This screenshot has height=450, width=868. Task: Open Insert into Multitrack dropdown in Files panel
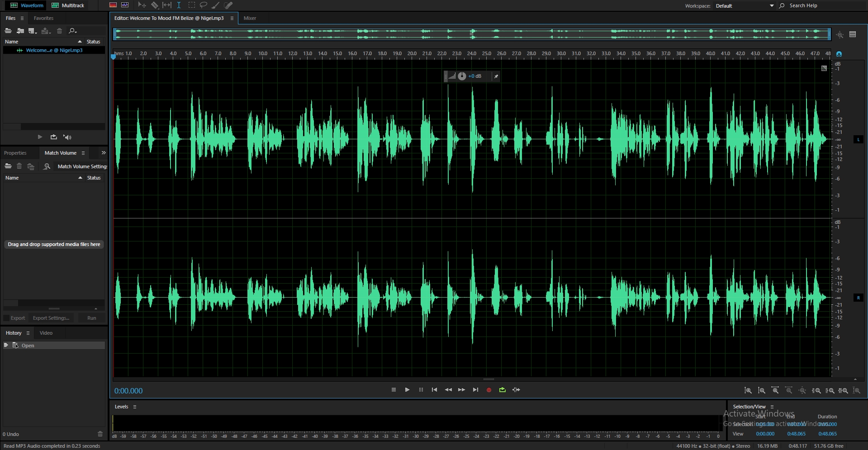pyautogui.click(x=46, y=31)
